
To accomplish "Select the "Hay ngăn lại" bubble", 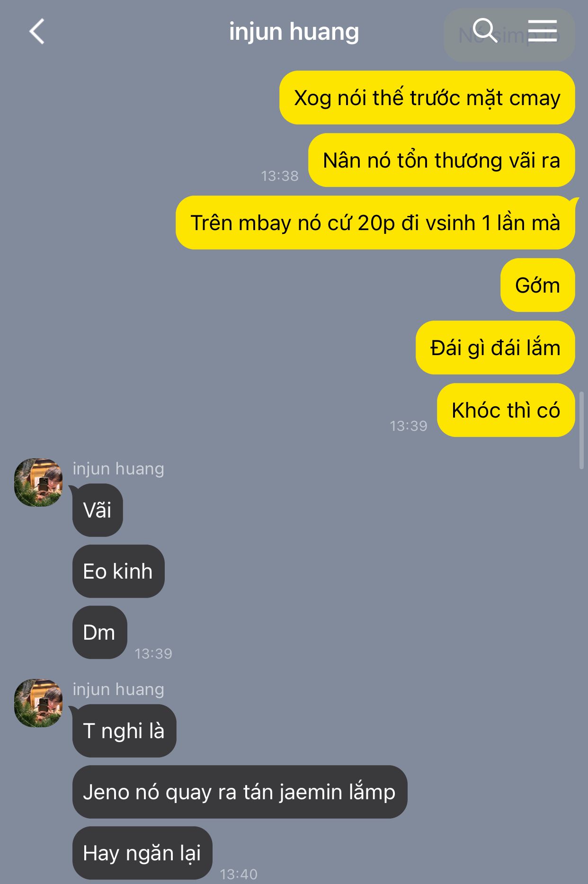I will pos(142,853).
